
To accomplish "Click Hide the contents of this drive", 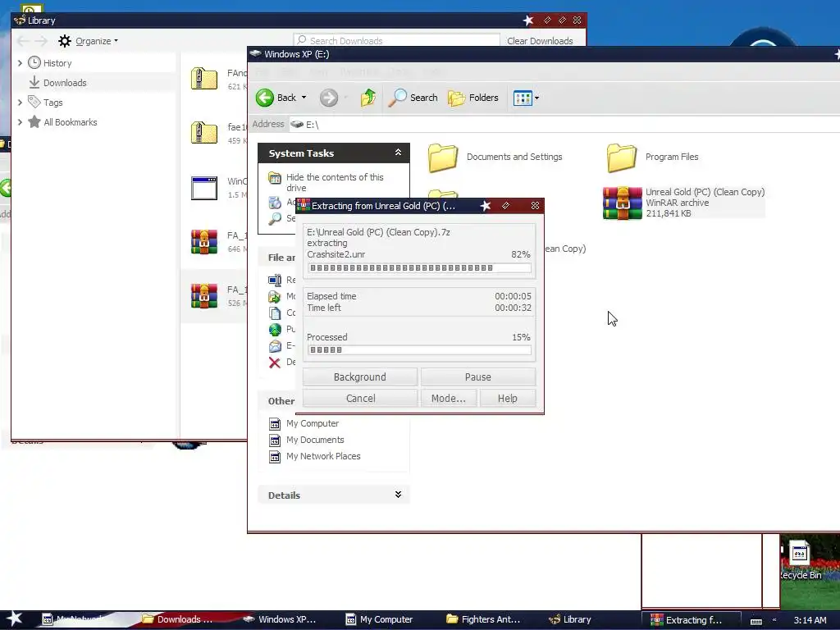I will click(335, 182).
